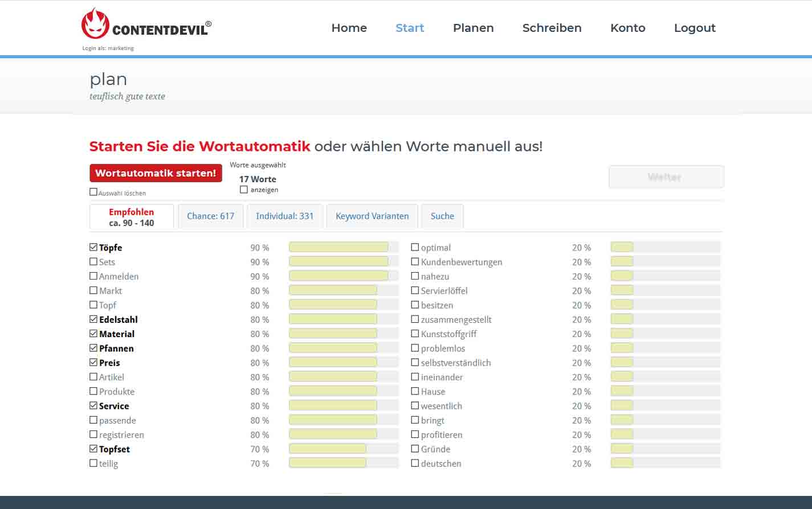Screen dimensions: 812x509
Task: Deselect the Edelstahl checkbox
Action: click(x=93, y=319)
